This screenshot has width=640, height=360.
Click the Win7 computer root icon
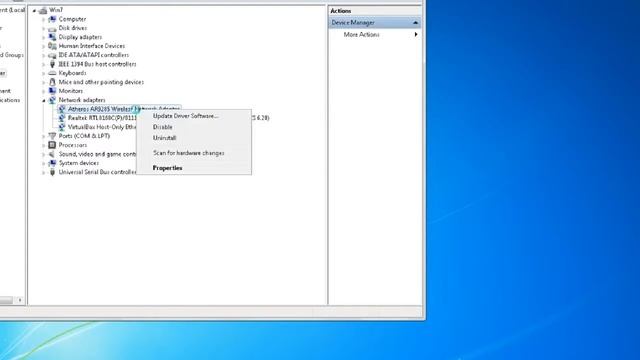43,10
